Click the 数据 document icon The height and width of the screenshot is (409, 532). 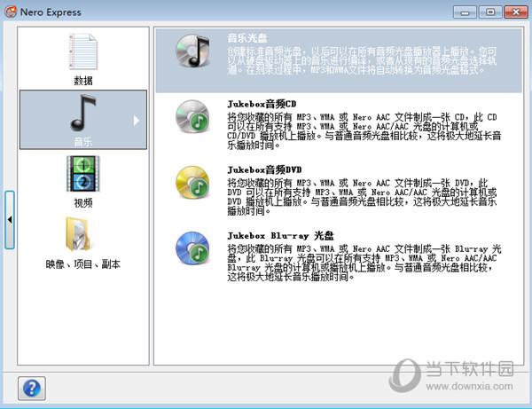pyautogui.click(x=82, y=52)
